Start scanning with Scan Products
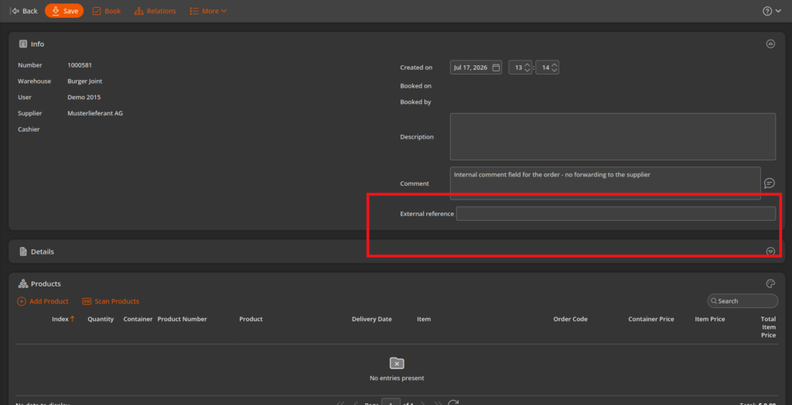This screenshot has width=792, height=405. pos(111,301)
